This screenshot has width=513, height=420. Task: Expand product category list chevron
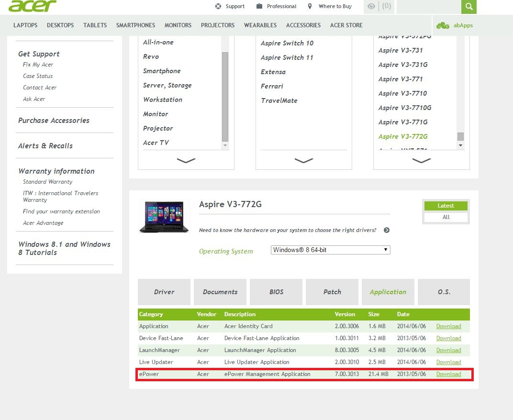186,161
